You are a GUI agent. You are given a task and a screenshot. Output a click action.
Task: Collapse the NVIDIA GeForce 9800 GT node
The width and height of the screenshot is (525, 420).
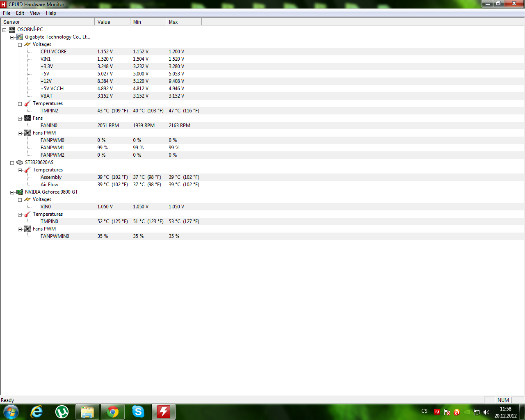click(12, 192)
